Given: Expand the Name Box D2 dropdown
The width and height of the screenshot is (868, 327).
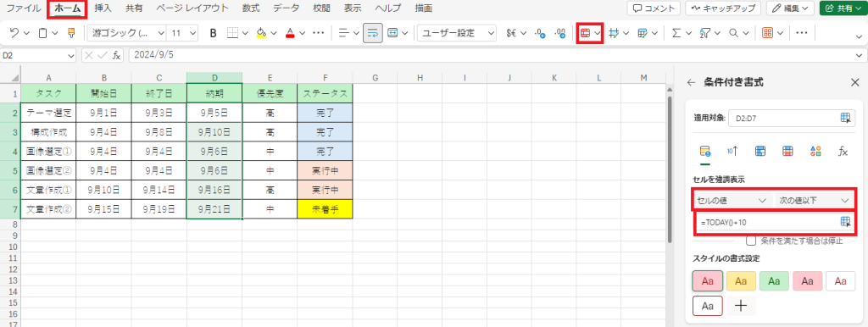Looking at the screenshot, I should (x=71, y=55).
